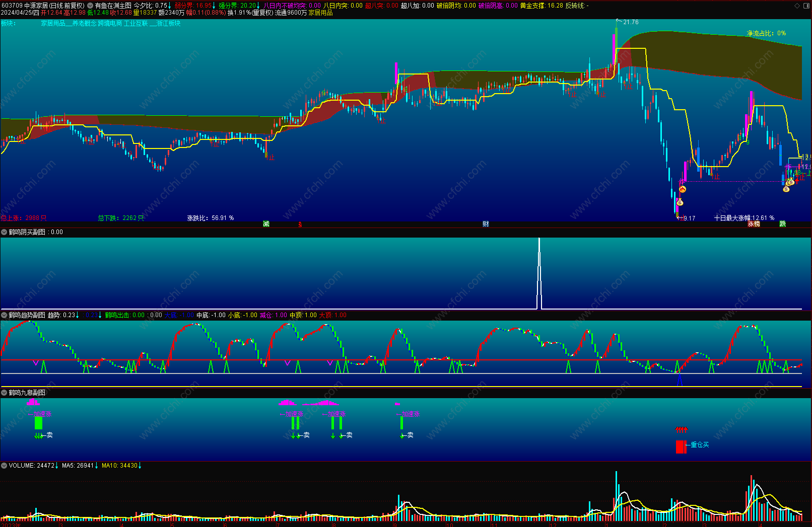
Task: Click the 涨跌比: 56.91 % statistic
Action: point(211,218)
